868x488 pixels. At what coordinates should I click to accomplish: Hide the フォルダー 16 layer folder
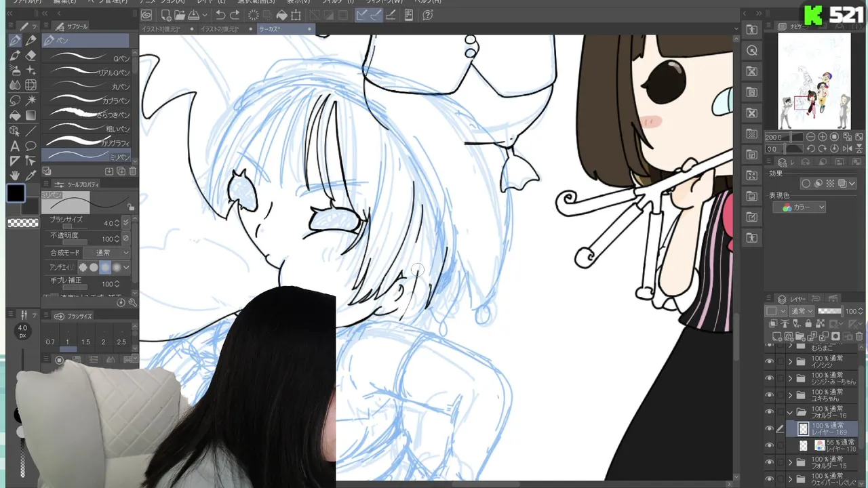tap(769, 412)
